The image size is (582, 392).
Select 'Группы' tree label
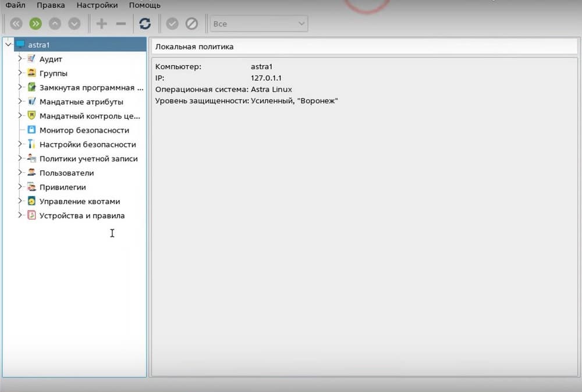[x=54, y=73]
